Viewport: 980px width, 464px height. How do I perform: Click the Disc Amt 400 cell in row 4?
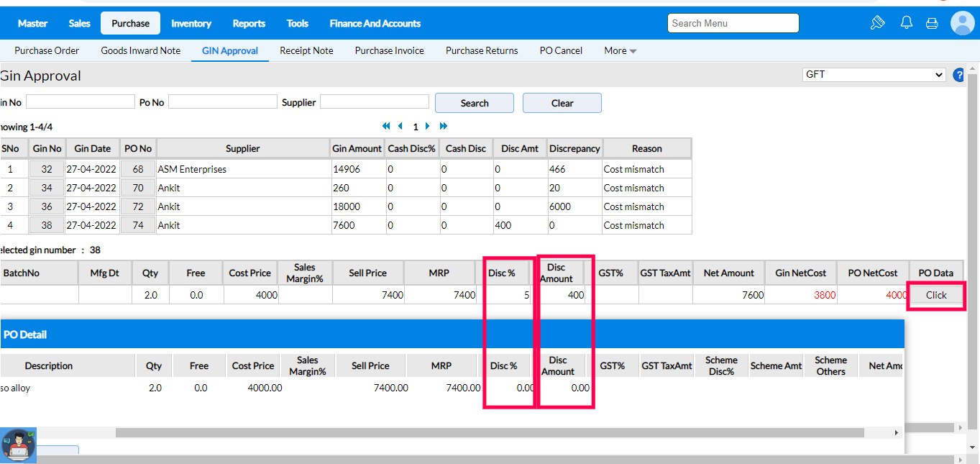520,225
